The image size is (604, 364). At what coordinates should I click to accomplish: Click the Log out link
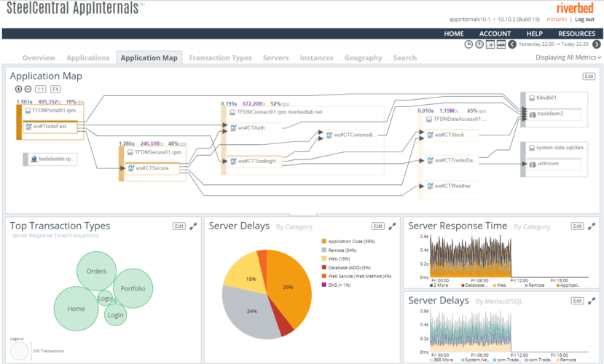point(584,19)
